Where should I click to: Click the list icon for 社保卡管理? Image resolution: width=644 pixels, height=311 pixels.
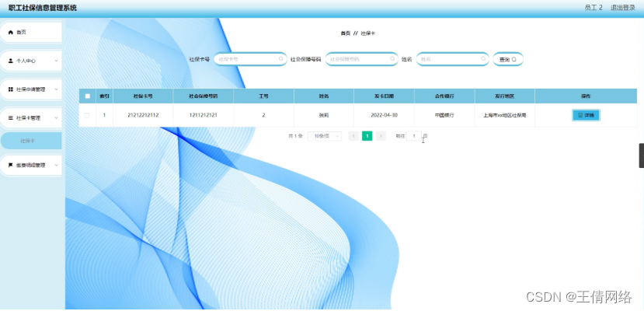pos(11,118)
